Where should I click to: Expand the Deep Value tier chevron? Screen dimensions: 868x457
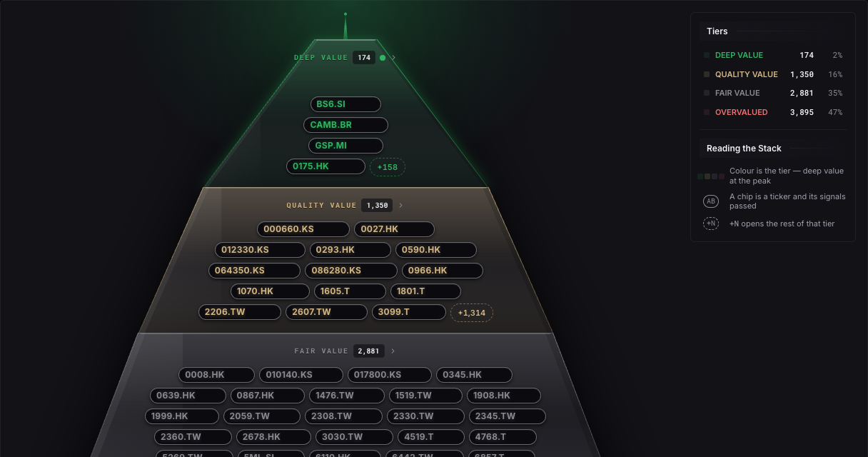click(394, 58)
